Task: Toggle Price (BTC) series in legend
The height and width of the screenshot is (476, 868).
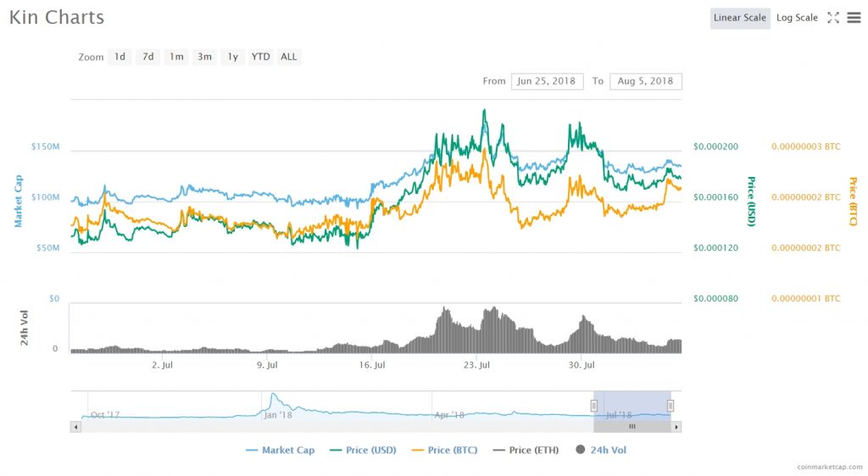Action: 444,450
